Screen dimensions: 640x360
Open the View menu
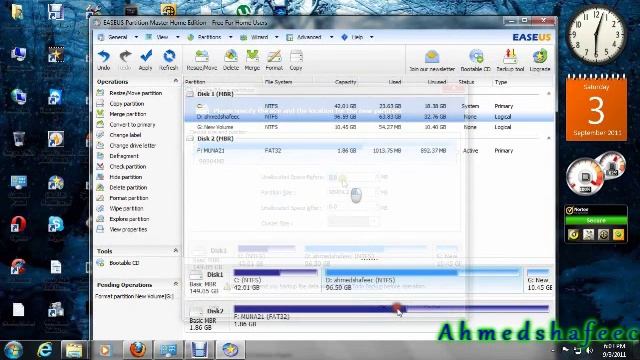click(162, 37)
